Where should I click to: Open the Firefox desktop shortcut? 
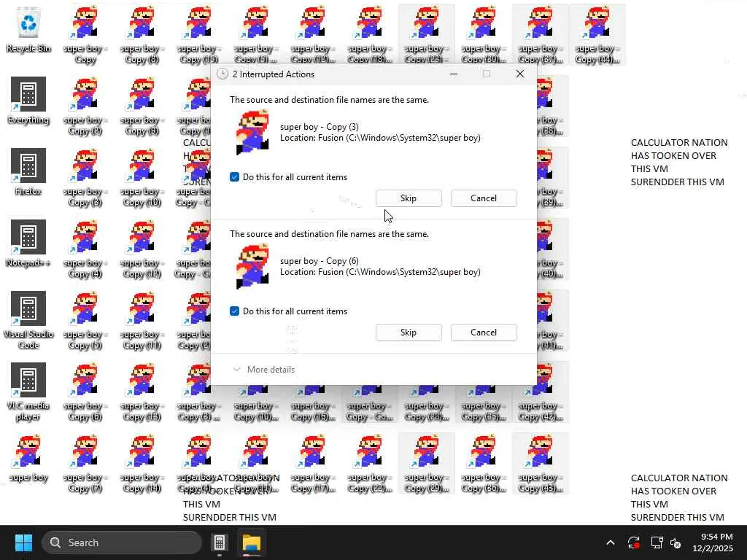coord(28,172)
